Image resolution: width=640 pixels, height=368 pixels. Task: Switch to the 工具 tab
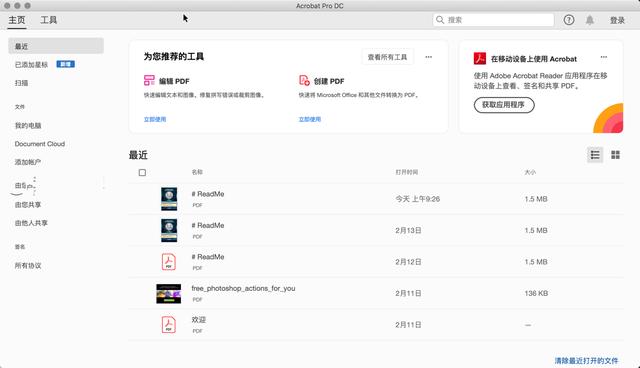click(48, 20)
